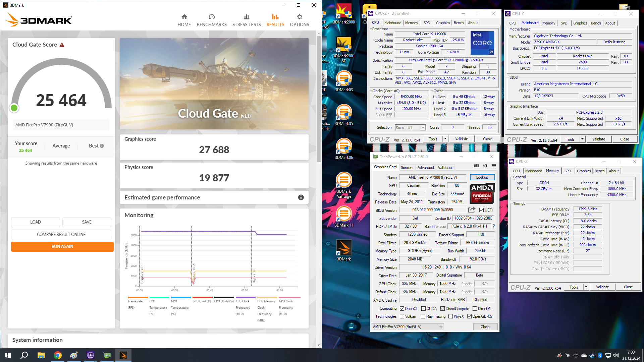Open Google Chrome from taskbar

pyautogui.click(x=57, y=355)
